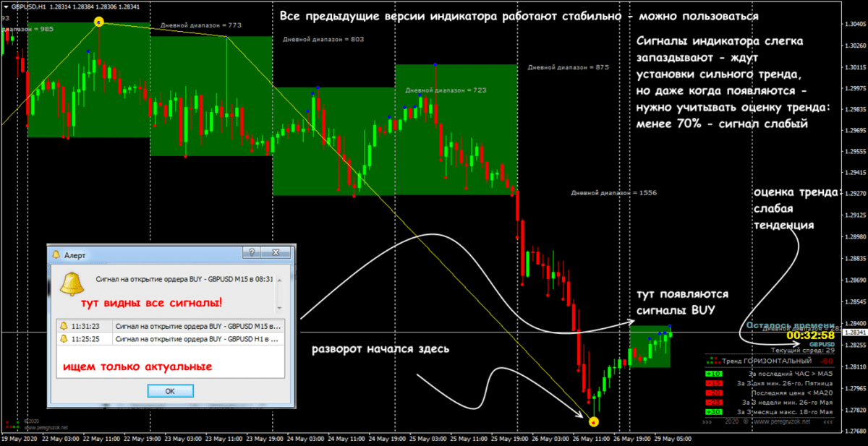Image resolution: width=868 pixels, height=446 pixels.
Task: Click the green +10 trend score badge
Action: tap(713, 373)
